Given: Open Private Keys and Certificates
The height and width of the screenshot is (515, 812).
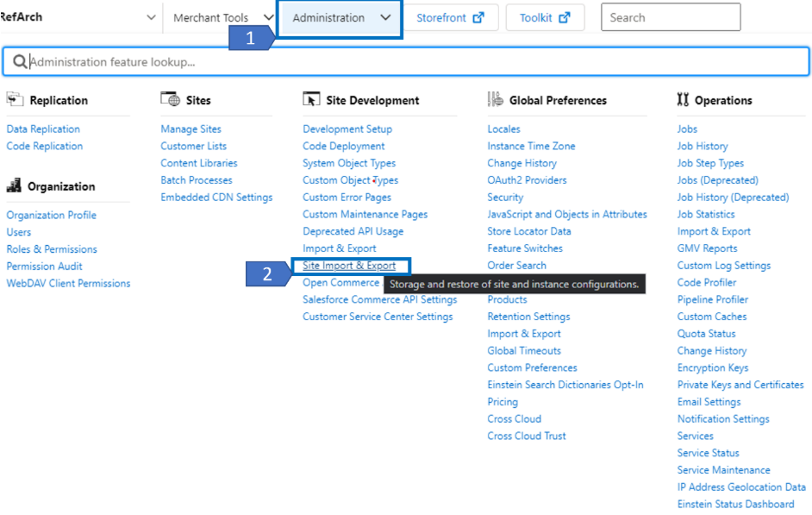Looking at the screenshot, I should (740, 386).
